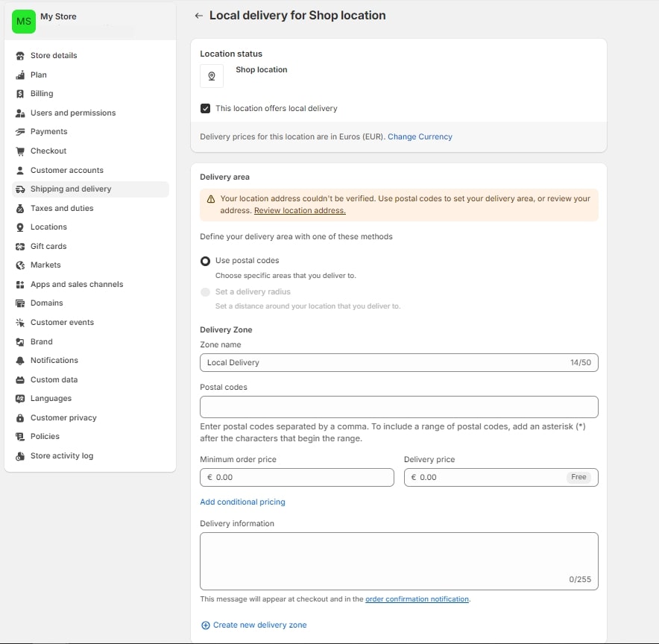Uncheck 'This location offers local delivery'
This screenshot has height=644, width=659.
pos(205,108)
